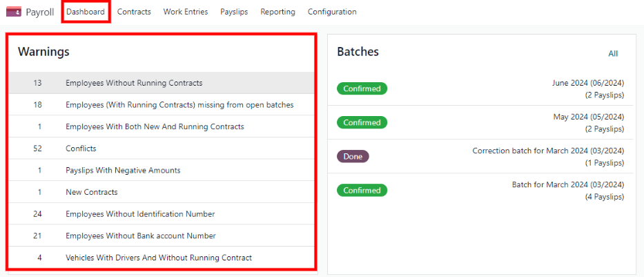View all batches via All link

[x=613, y=54]
